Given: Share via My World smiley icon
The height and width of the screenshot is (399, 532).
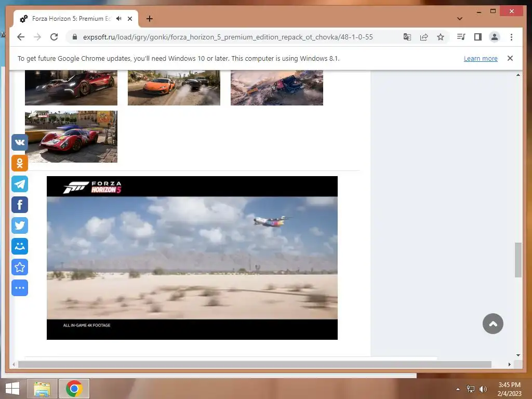Looking at the screenshot, I should click(20, 246).
